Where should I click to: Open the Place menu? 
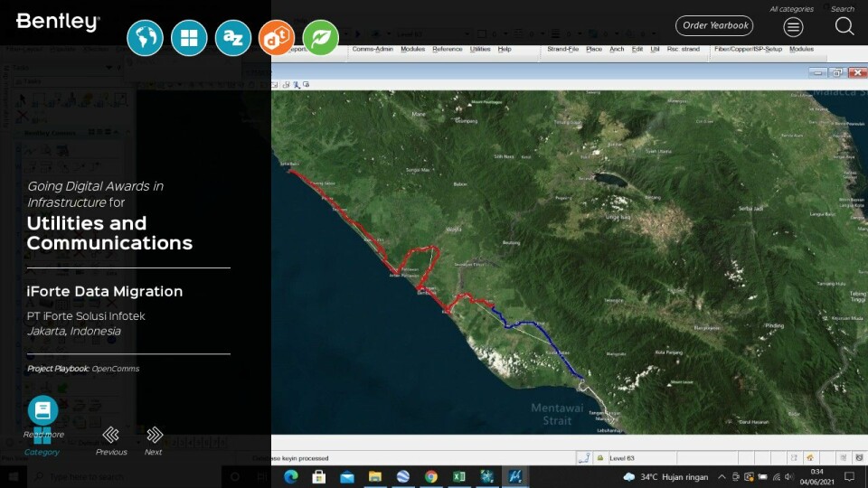(x=594, y=49)
